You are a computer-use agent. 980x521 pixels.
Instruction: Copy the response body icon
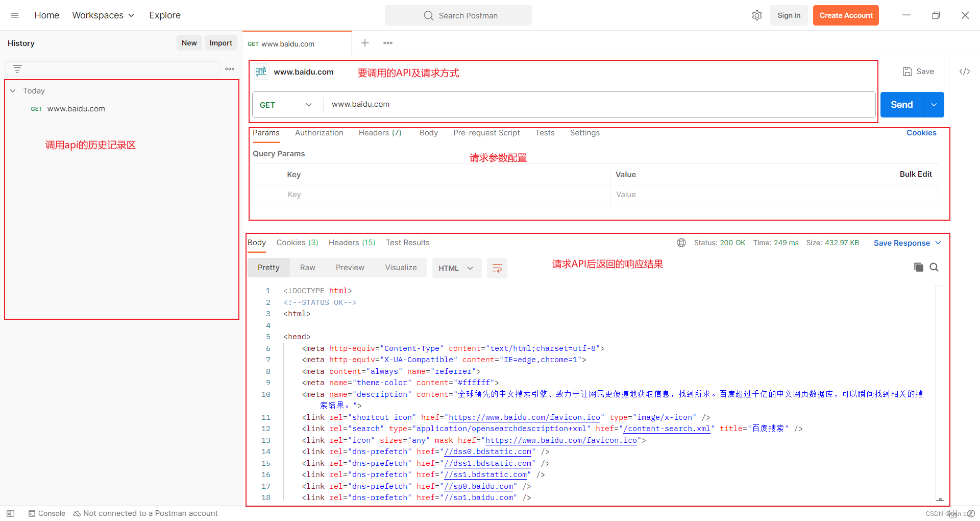pyautogui.click(x=919, y=267)
